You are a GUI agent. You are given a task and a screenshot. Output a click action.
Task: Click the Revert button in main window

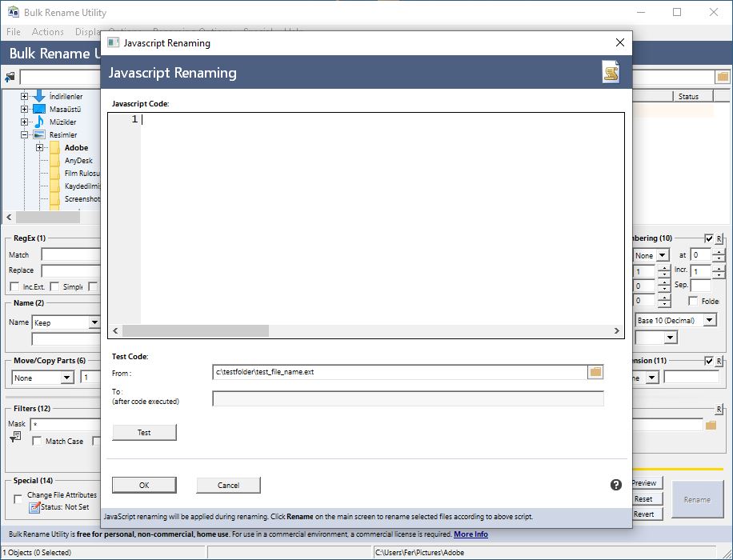647,514
